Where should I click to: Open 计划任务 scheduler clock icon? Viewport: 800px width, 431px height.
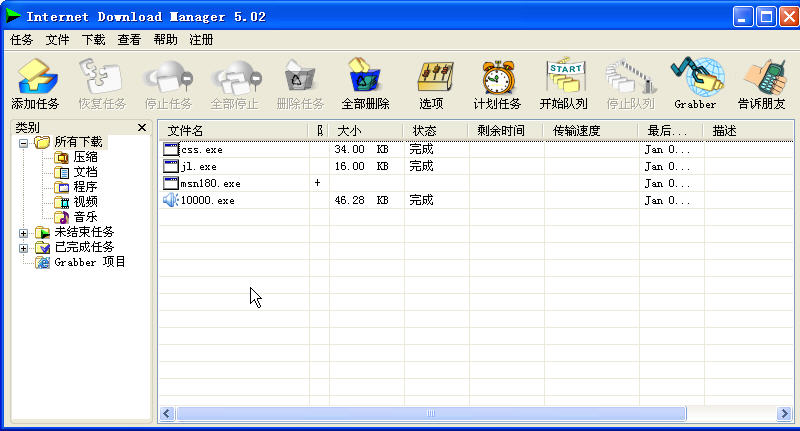498,78
